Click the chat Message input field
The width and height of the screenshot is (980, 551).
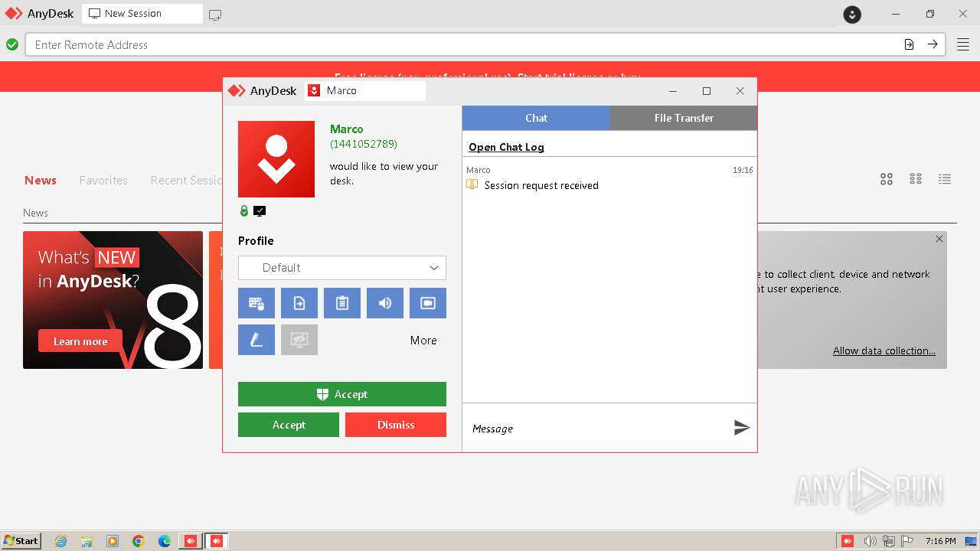point(597,429)
